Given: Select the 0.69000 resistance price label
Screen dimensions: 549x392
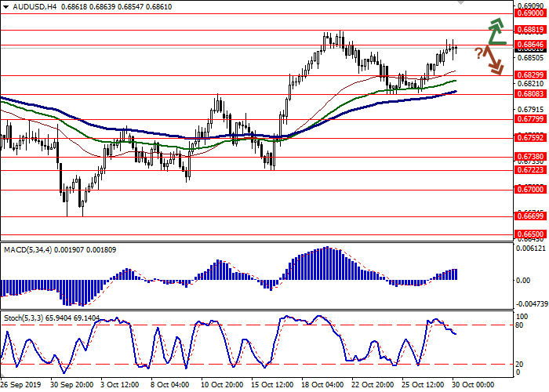Looking at the screenshot, I should (x=530, y=13).
